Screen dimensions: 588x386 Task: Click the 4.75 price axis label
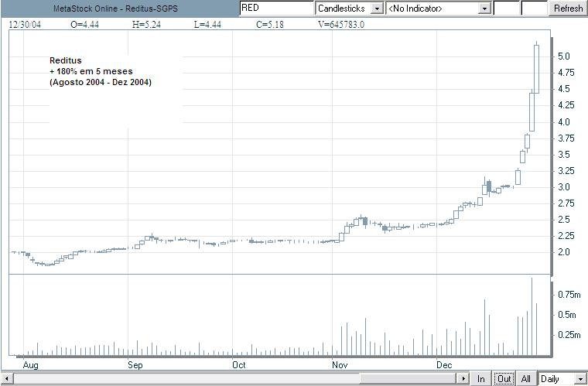[x=566, y=73]
